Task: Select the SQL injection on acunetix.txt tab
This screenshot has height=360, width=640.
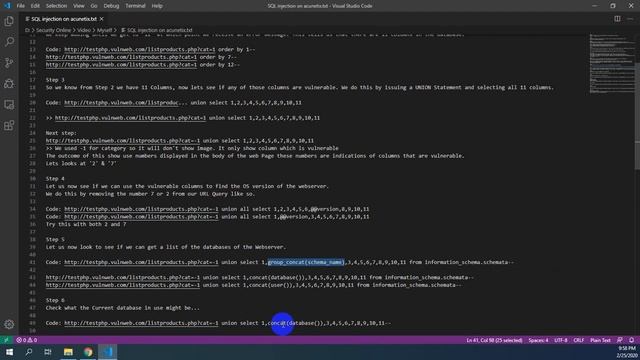Action: point(63,19)
